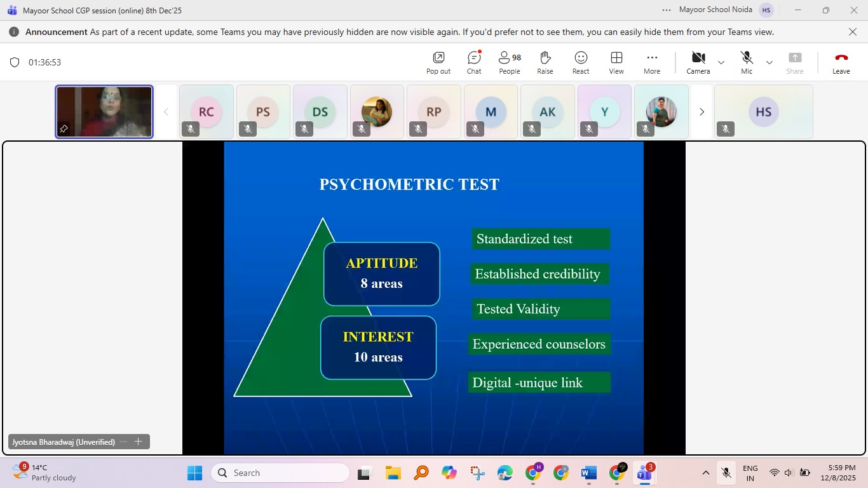Screen dimensions: 868x488
Task: Pop out the meeting content
Action: tap(437, 62)
